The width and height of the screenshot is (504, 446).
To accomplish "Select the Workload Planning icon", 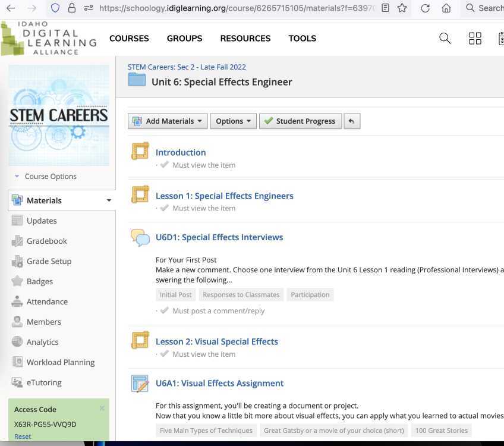I will click(x=17, y=362).
